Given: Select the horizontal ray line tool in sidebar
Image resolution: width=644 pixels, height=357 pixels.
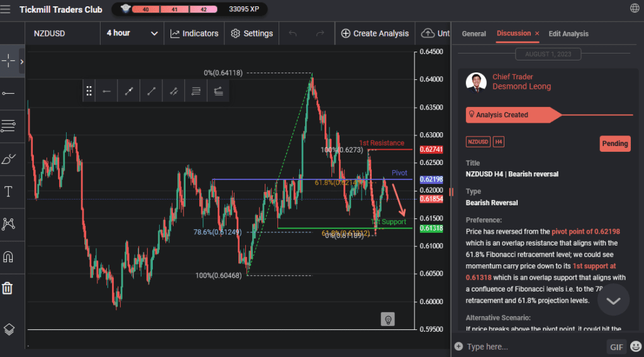Looking at the screenshot, I should [8, 93].
